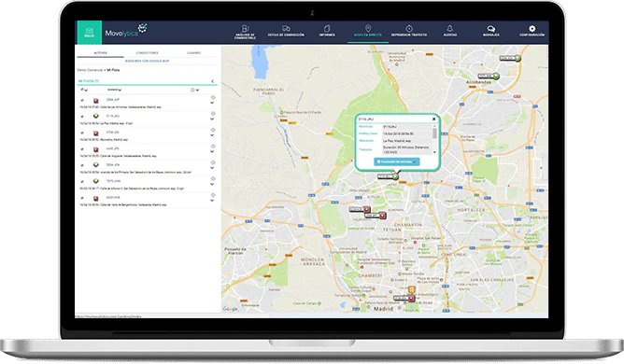The height and width of the screenshot is (364, 624).
Task: Click Búsqueda con Google Map link
Action: [148, 61]
